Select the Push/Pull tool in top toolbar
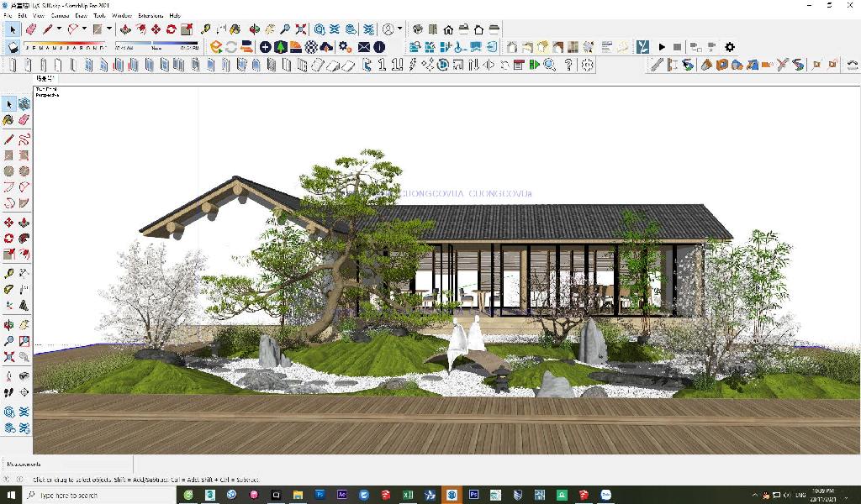This screenshot has width=861, height=504. [126, 29]
